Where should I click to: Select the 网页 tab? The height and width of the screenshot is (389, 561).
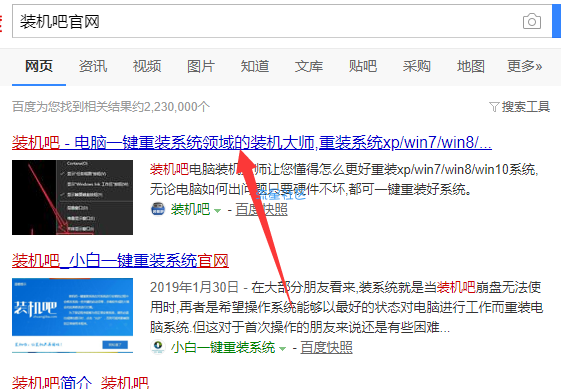coord(39,66)
